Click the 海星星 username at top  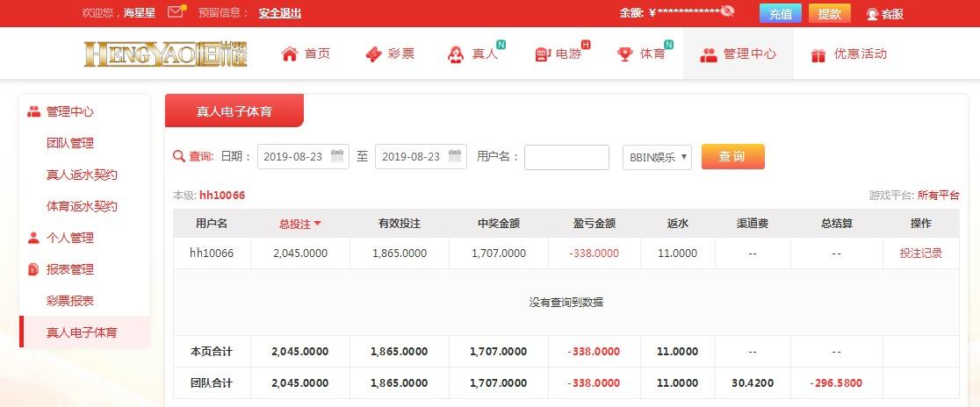140,13
